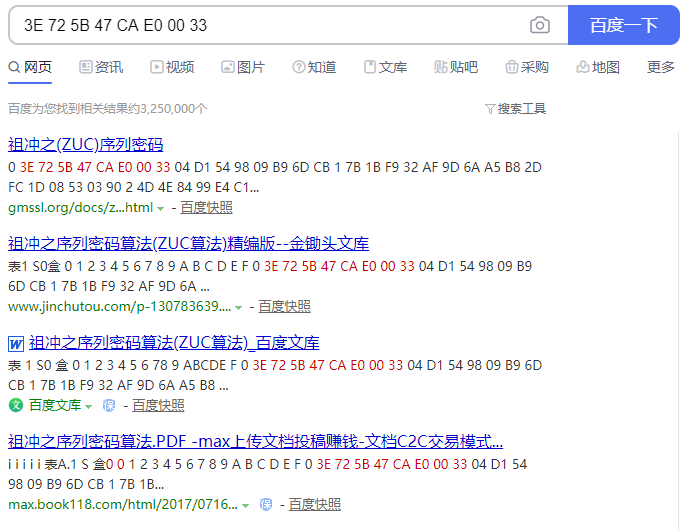This screenshot has height=531, width=688.
Task: Open result 祖冲之序列密码算法(ZUC算法)_百度文库
Action: click(174, 343)
